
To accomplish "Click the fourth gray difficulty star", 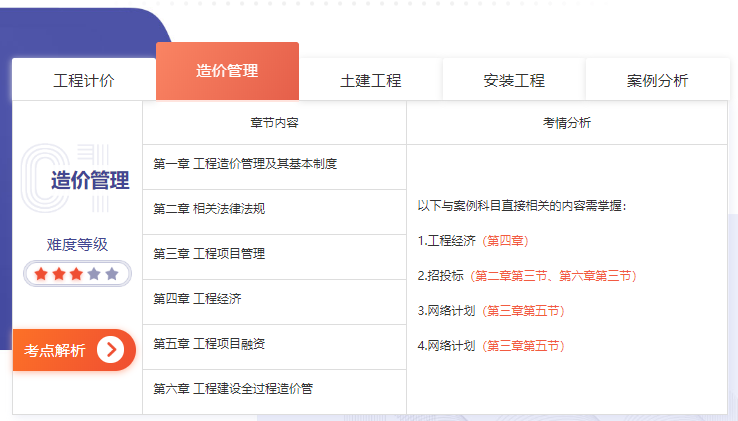I will click(x=94, y=273).
